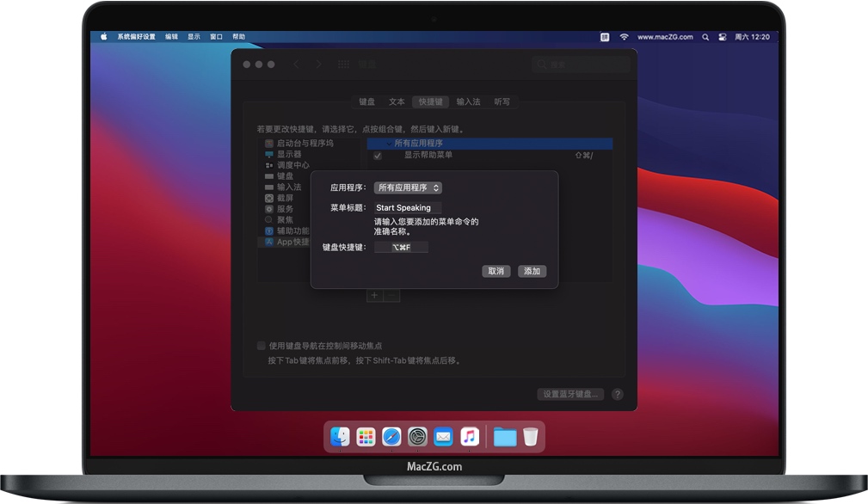Screen dimensions: 868x504
Task: Open the 应用程序 application dropdown
Action: [408, 187]
